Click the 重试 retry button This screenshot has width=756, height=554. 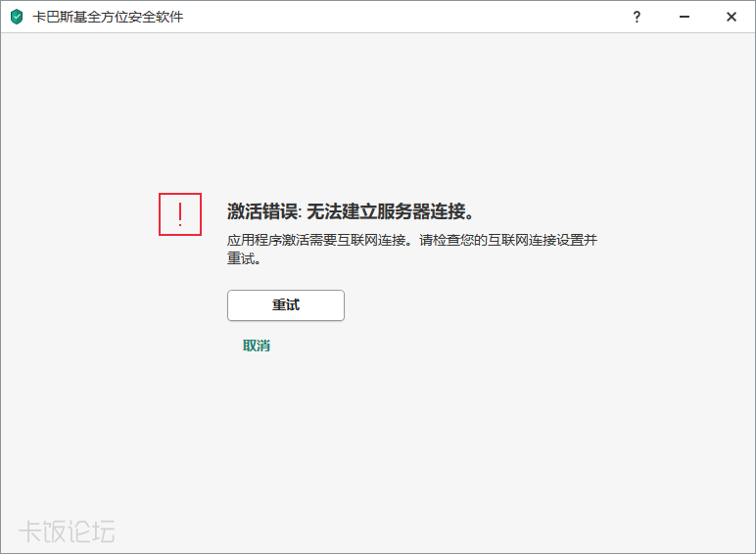286,305
